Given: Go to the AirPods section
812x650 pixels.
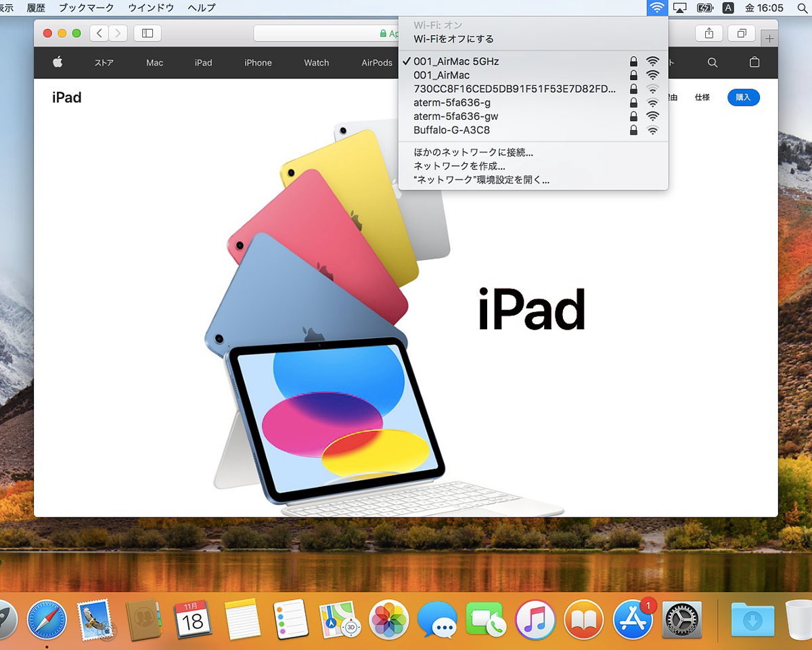Looking at the screenshot, I should 377,63.
